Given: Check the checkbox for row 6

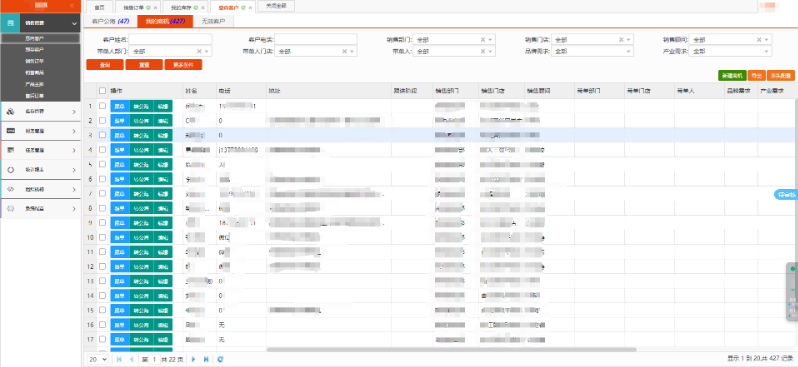Looking at the screenshot, I should click(x=102, y=179).
